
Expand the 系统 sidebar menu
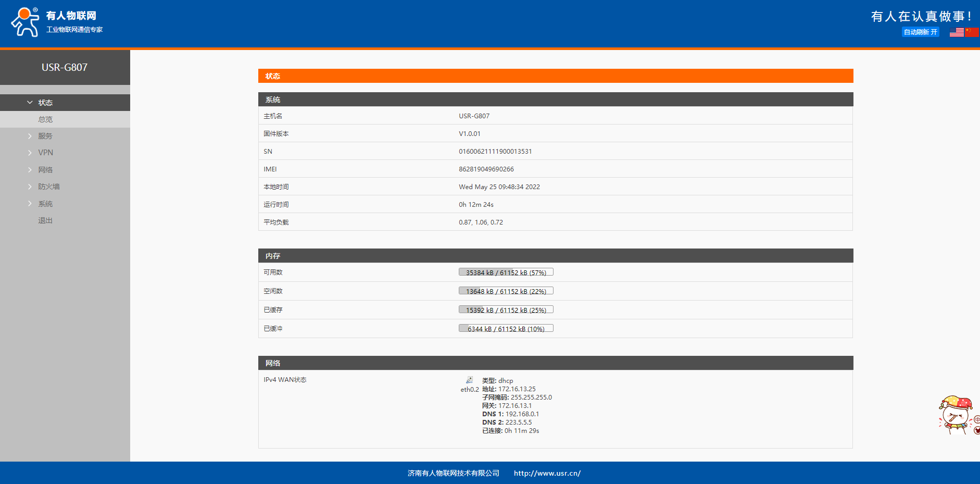pos(45,204)
